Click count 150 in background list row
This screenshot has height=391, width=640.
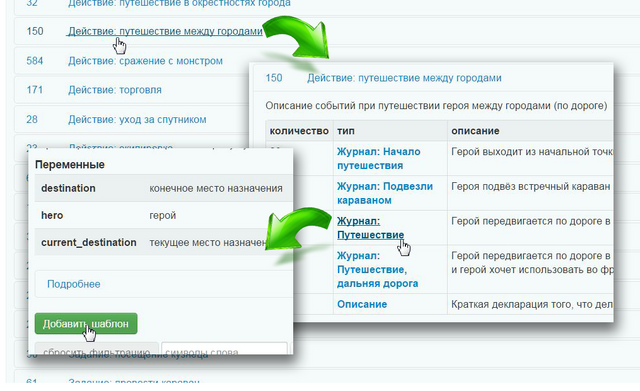click(x=35, y=31)
